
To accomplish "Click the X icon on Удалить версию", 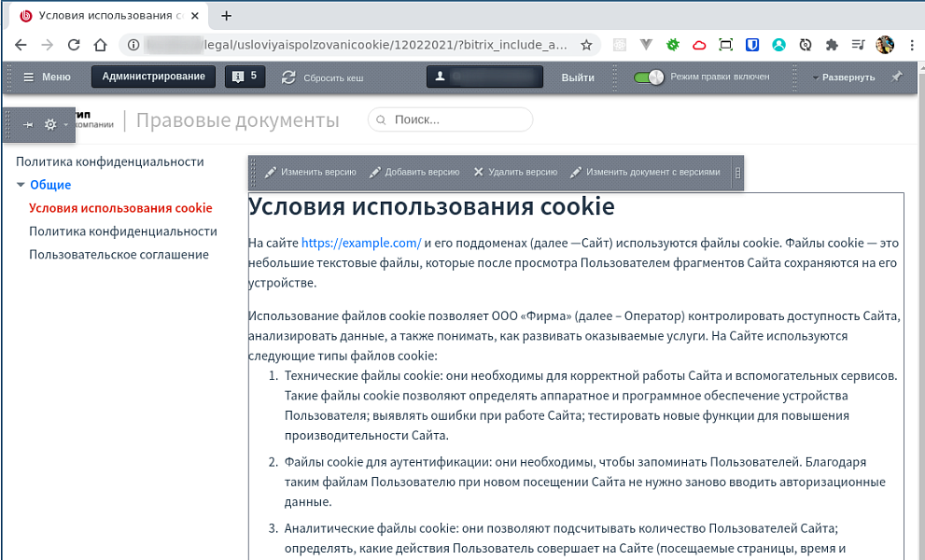I will 478,173.
